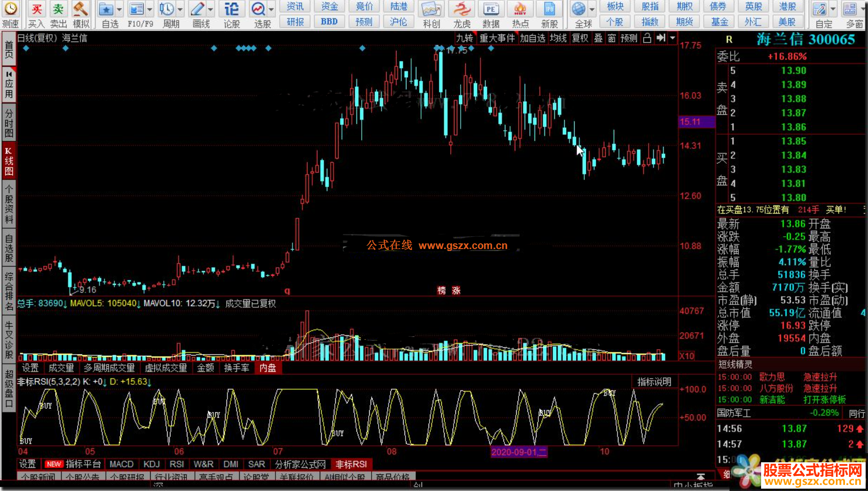
Task: Expand the 选股 screener dropdown arrow
Action: pos(271,9)
